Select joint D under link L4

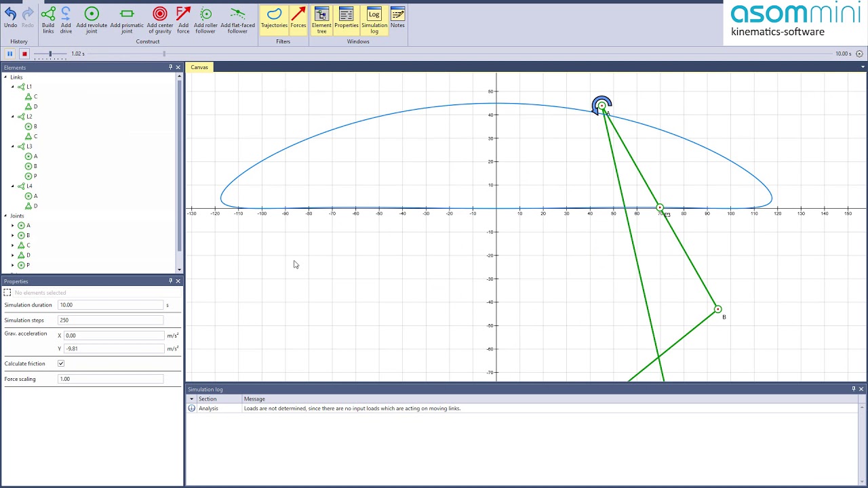[x=31, y=206]
